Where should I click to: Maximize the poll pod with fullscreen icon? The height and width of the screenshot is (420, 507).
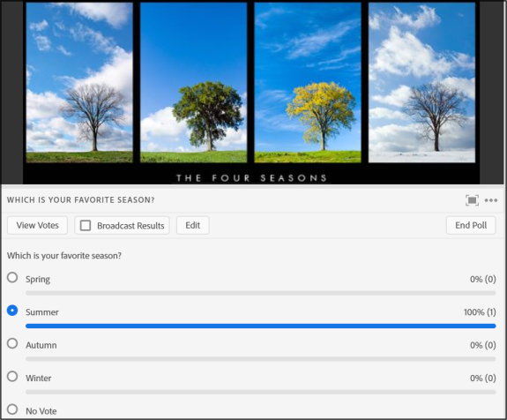point(472,200)
